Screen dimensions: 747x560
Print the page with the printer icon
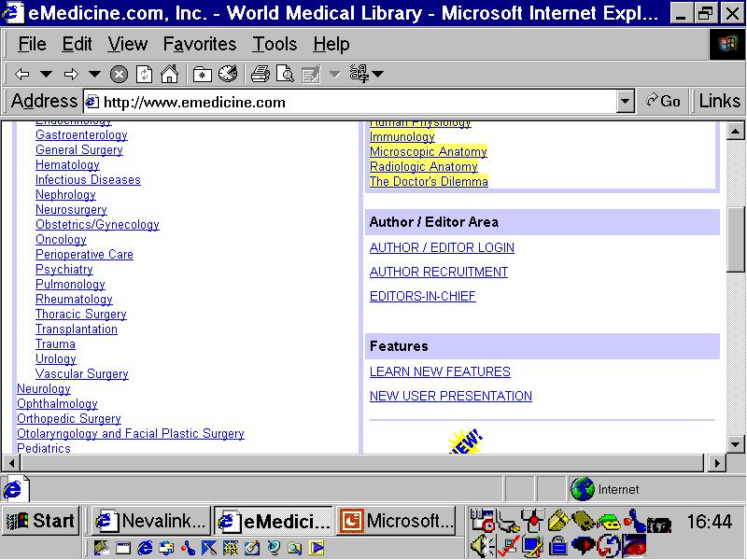click(261, 74)
